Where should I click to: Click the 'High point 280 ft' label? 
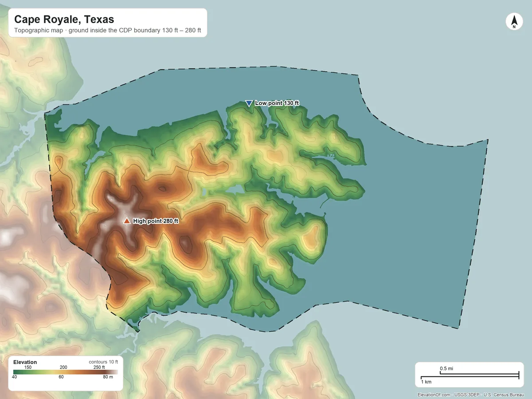(156, 221)
